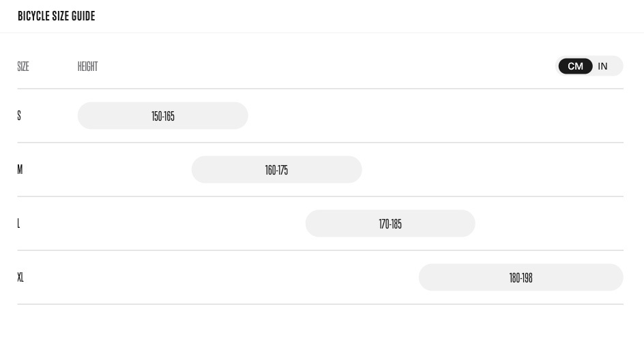This screenshot has width=644, height=339.
Task: Click the 160-175 text for size M
Action: coord(276,170)
